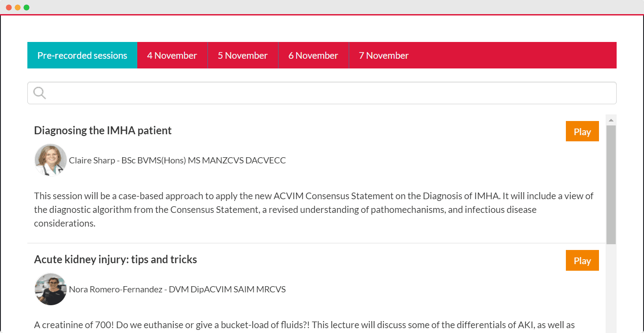
Task: Click the Acute kidney injury: tips and tricks title
Action: click(115, 260)
